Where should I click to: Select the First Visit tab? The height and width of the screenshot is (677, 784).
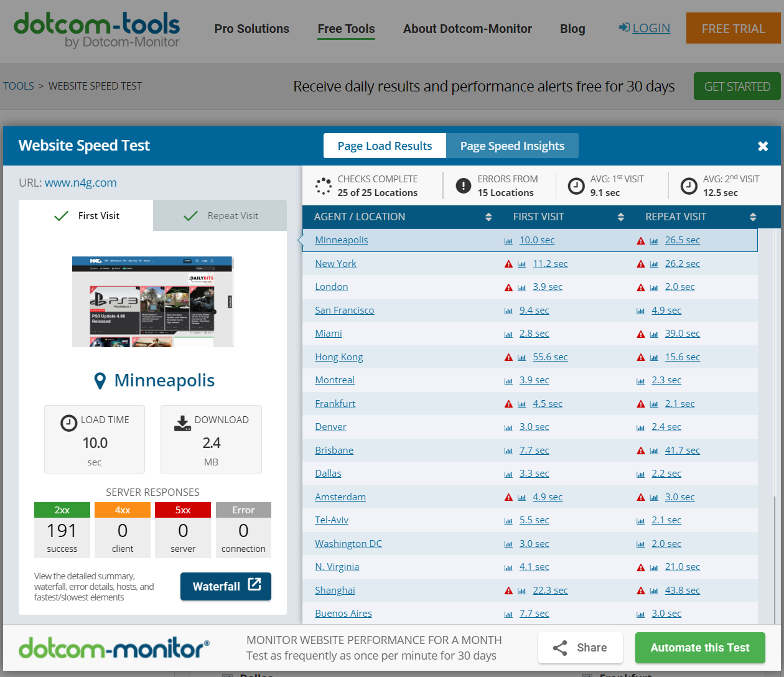86,215
